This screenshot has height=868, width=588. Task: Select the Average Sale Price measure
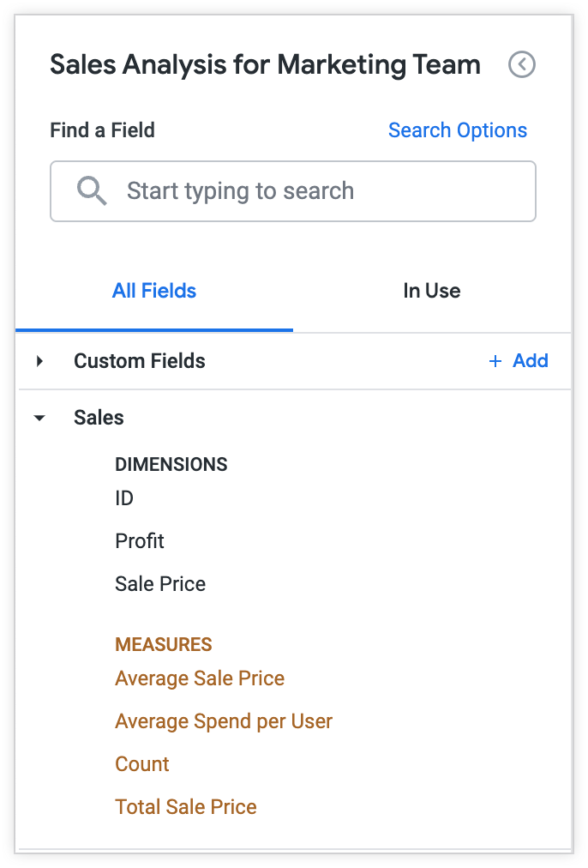click(x=199, y=678)
